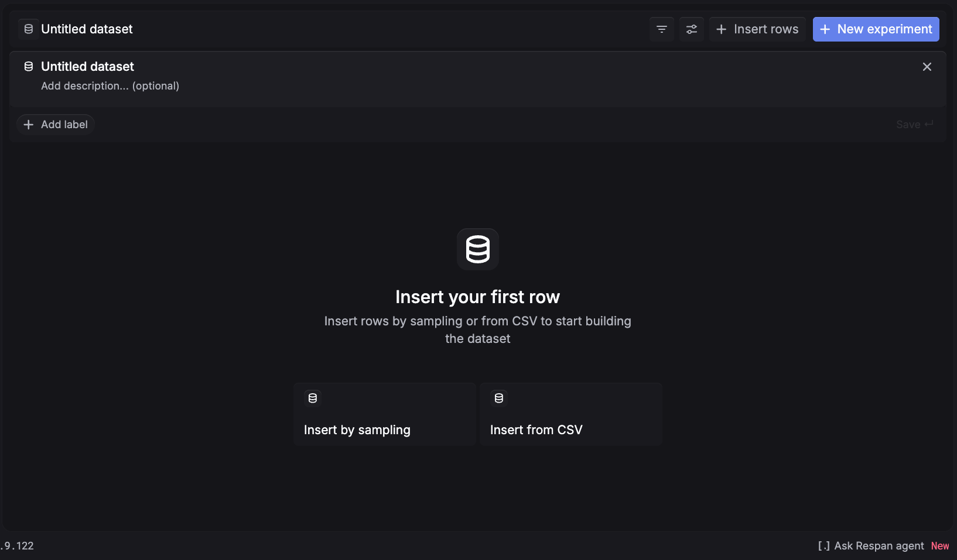
Task: Click Insert rows button
Action: point(757,29)
